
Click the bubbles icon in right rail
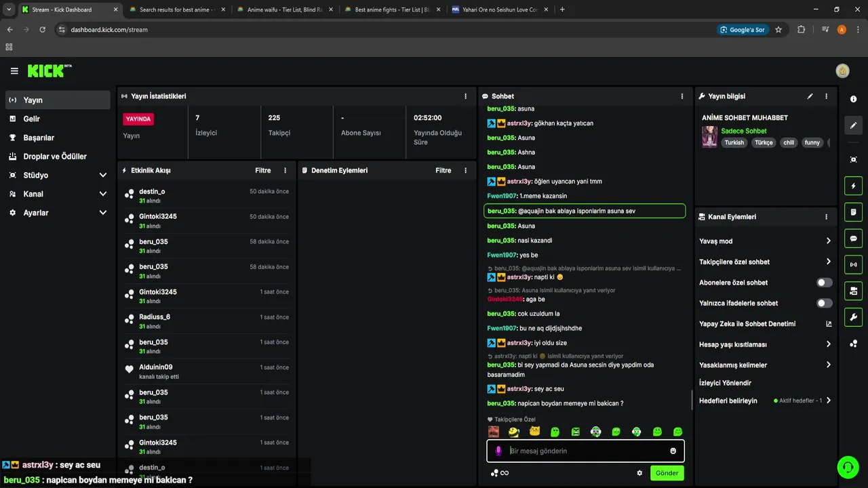[x=853, y=344]
